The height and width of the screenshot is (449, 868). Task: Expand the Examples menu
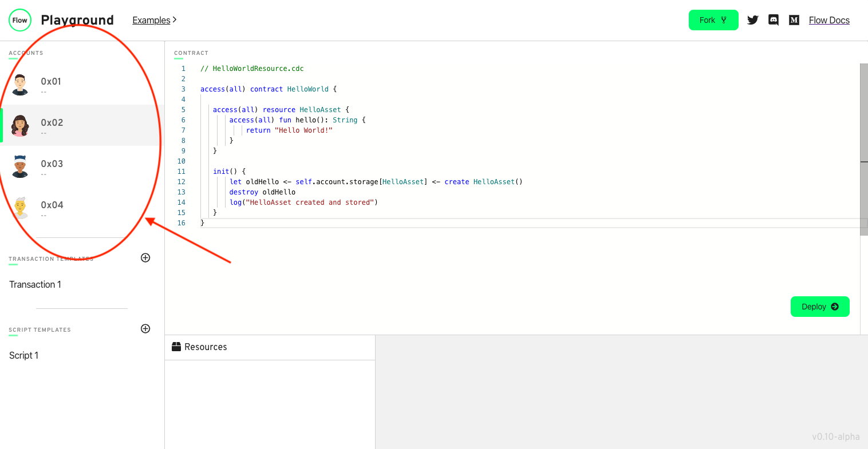155,20
